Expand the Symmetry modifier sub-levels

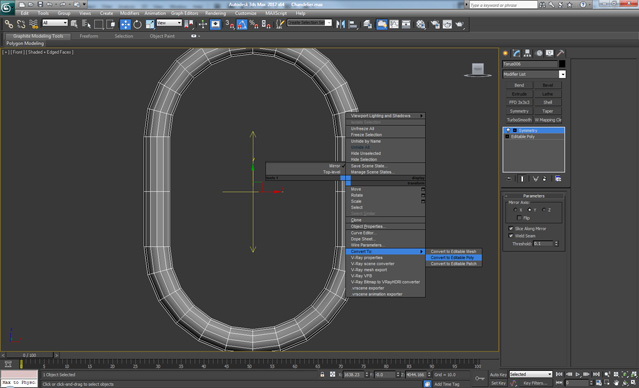click(x=515, y=130)
